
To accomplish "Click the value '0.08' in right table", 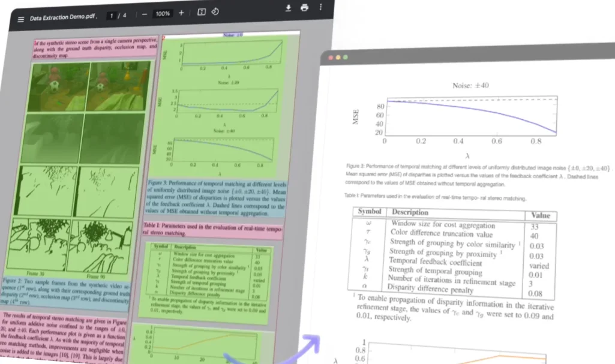I will [535, 293].
